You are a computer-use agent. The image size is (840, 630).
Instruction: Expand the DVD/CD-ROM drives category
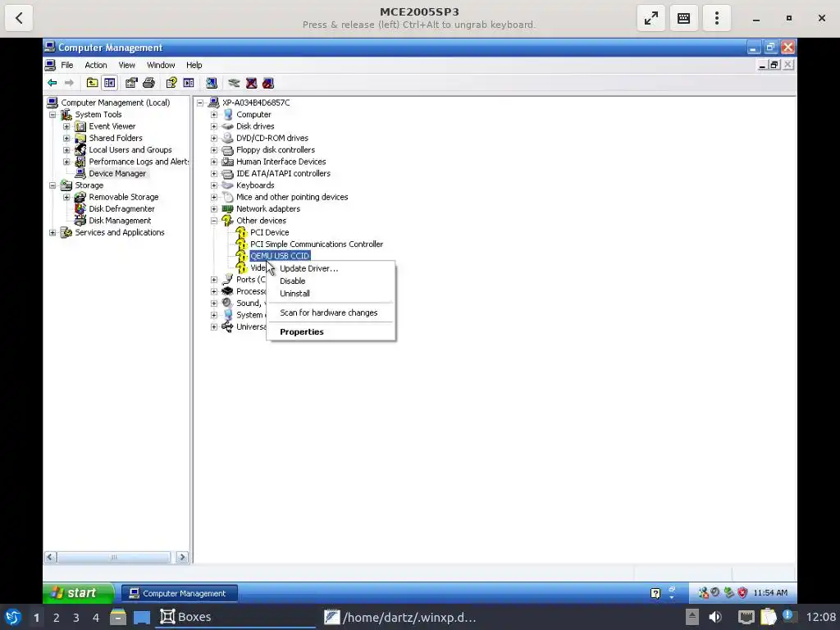point(214,138)
